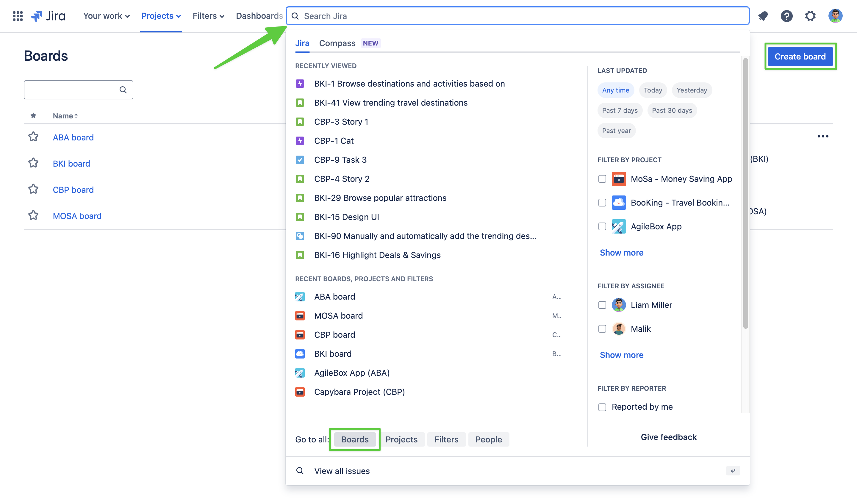Check the Liam Miller assignee filter

tap(602, 305)
